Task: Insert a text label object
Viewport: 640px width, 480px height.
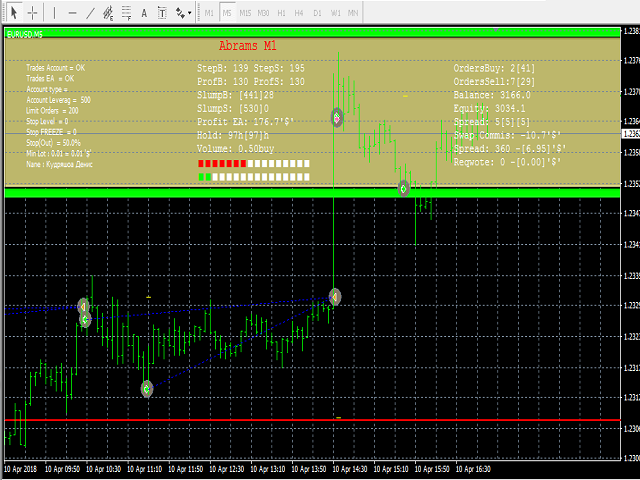Action: (162, 13)
